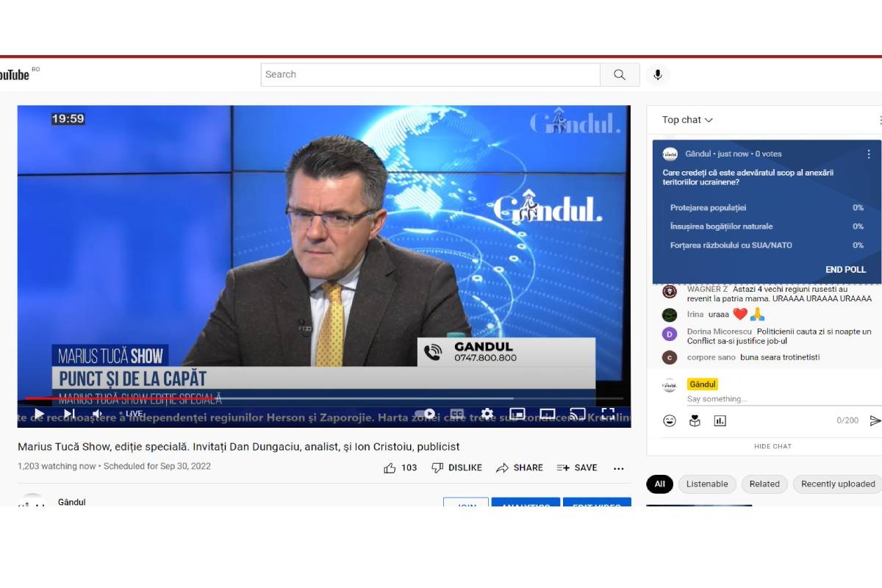882x588 pixels.
Task: Skip to the next video
Action: coord(69,414)
